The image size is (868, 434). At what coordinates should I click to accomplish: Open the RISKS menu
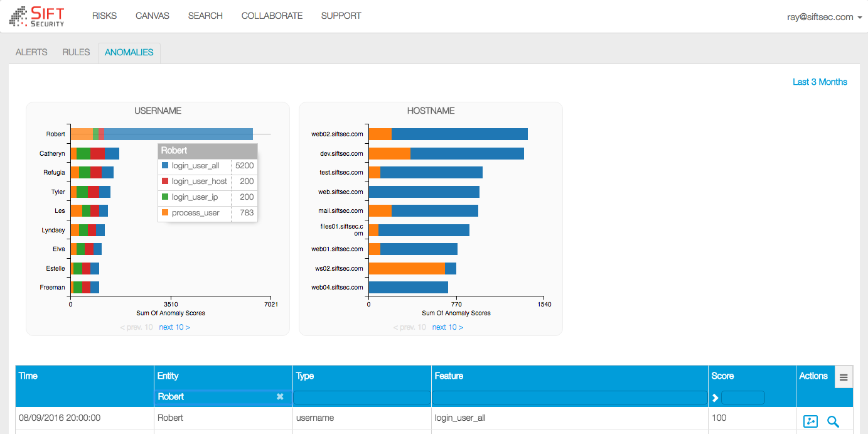point(104,16)
